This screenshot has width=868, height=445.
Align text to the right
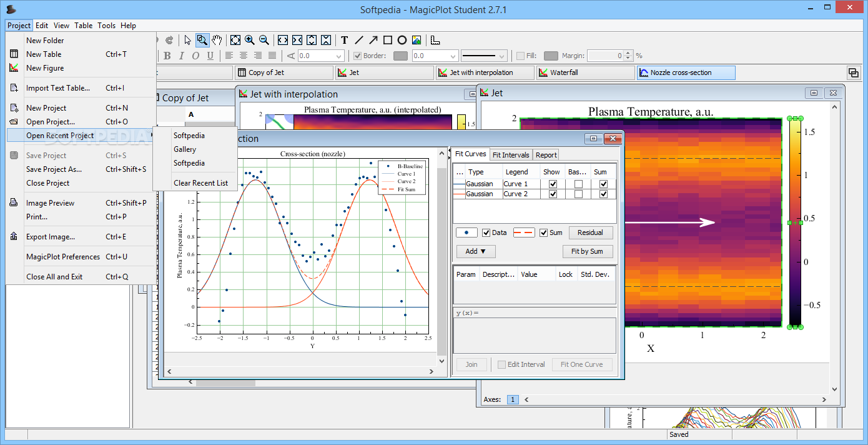258,56
